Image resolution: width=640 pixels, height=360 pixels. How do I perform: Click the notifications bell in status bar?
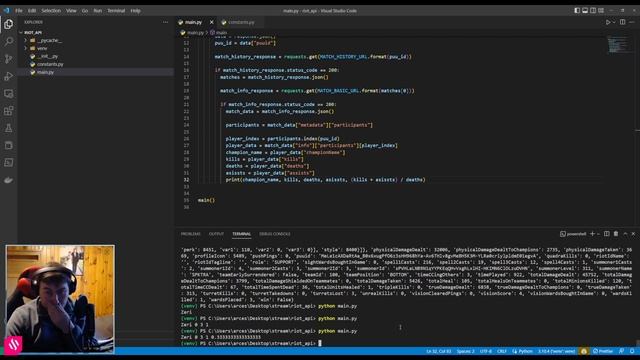pyautogui.click(x=632, y=351)
